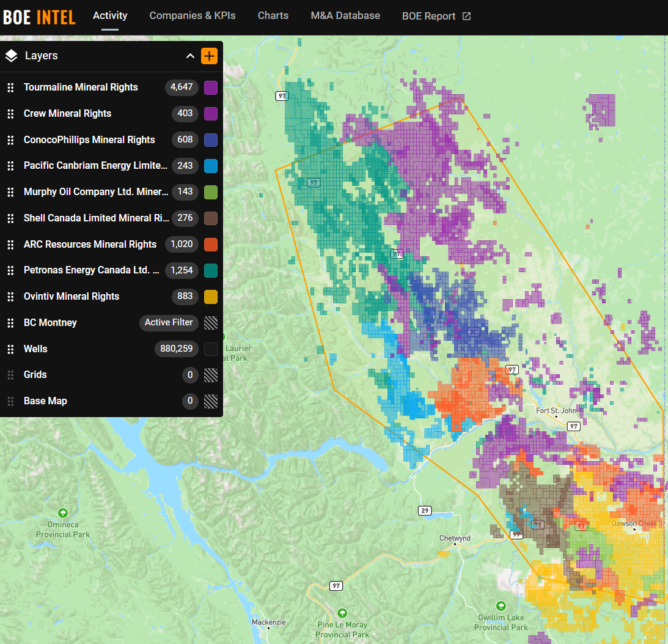
Task: Grab Shell Canada Limited drag handle
Action: click(x=10, y=218)
